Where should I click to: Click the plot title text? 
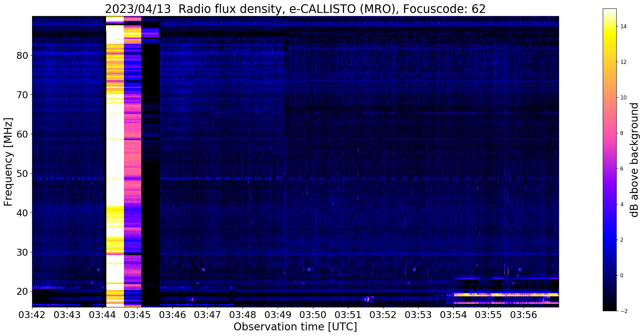pyautogui.click(x=295, y=9)
